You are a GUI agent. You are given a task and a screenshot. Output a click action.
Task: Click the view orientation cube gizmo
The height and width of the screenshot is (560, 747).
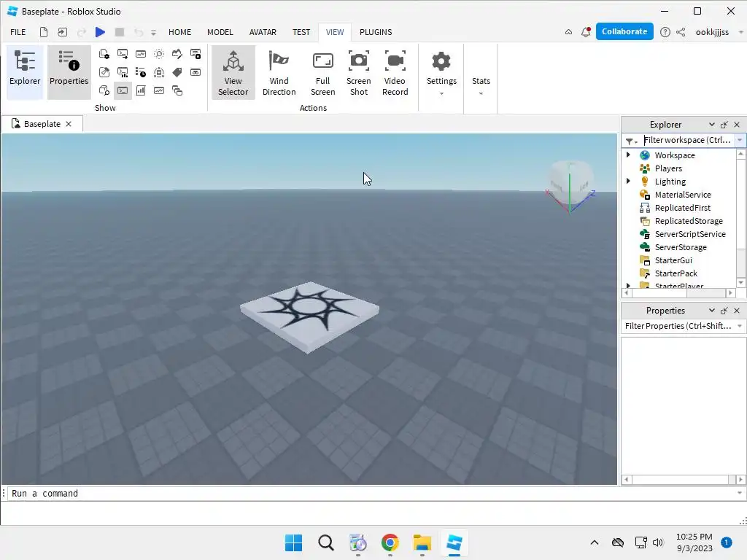[570, 186]
